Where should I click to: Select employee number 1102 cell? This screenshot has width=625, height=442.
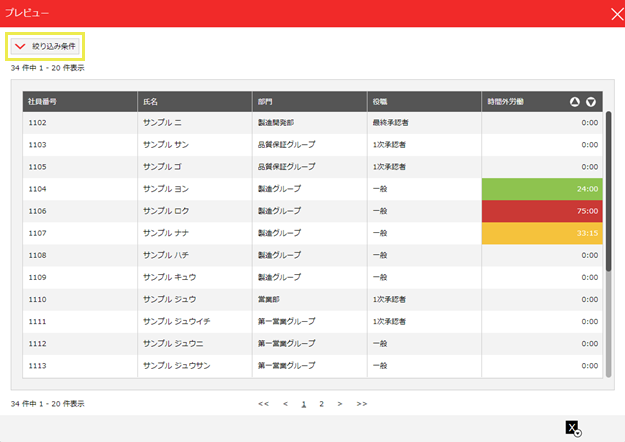click(x=80, y=123)
